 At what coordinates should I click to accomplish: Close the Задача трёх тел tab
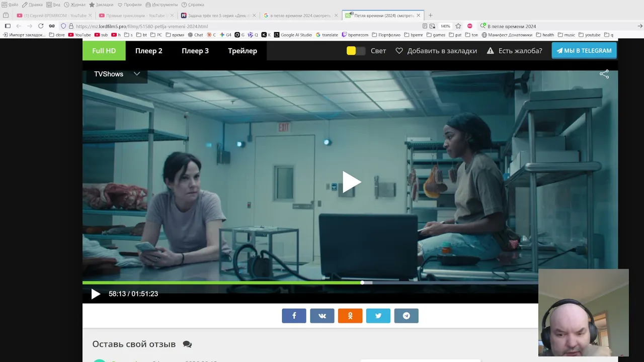pos(254,16)
